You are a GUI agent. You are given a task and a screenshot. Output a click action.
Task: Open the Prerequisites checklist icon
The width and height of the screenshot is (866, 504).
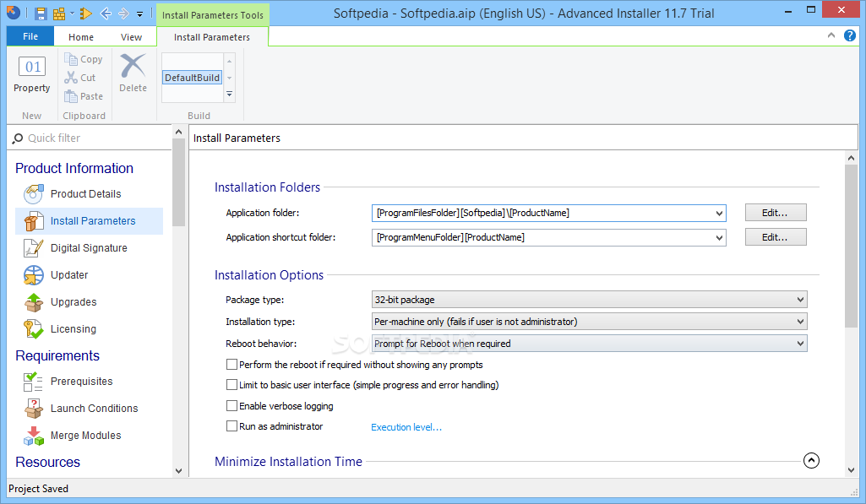(x=33, y=382)
